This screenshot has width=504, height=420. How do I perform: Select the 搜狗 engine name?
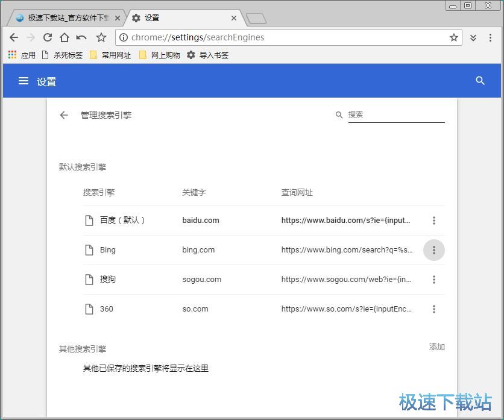tap(108, 279)
